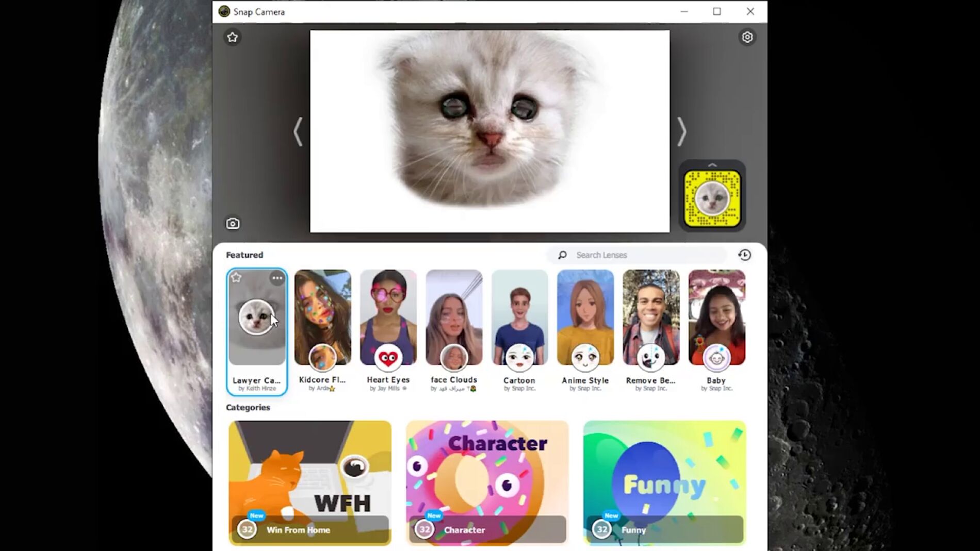Click the face Clouds round icon
Image resolution: width=980 pixels, height=551 pixels.
coord(454,357)
